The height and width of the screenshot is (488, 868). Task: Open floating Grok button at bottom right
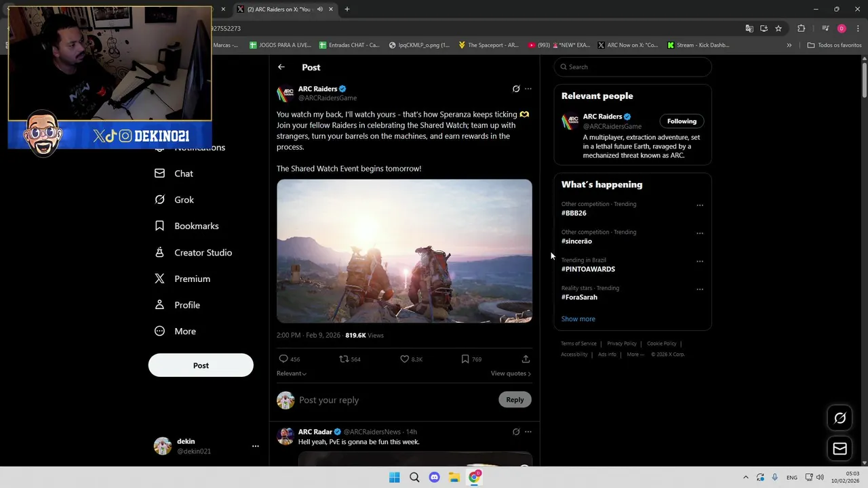coord(840,418)
